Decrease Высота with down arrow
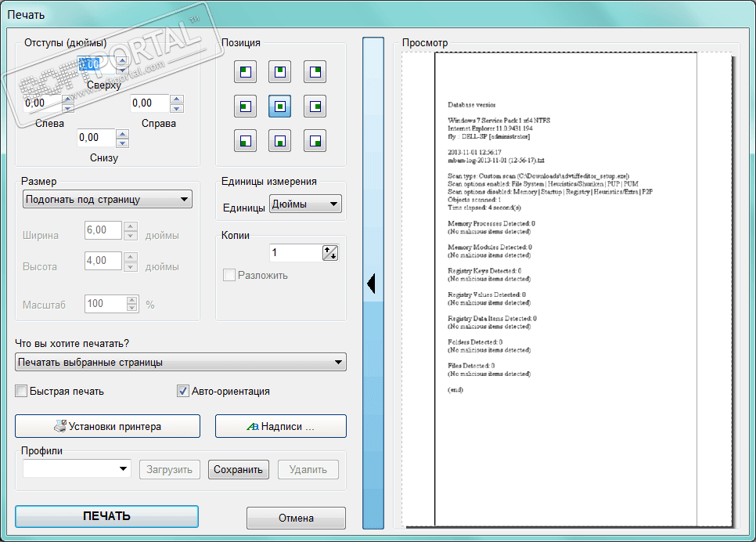The height and width of the screenshot is (542, 756). pos(131,266)
